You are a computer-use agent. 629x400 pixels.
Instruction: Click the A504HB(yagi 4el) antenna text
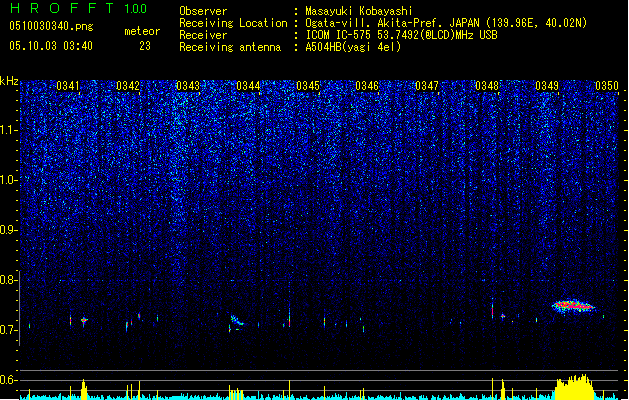coord(353,47)
